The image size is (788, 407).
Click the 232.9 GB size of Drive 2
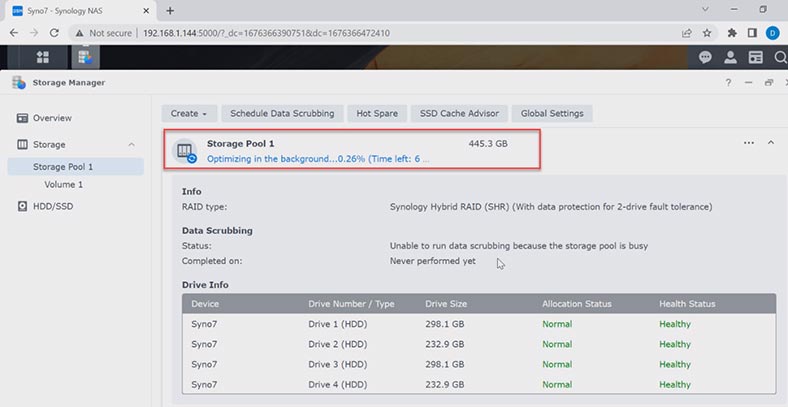click(445, 344)
